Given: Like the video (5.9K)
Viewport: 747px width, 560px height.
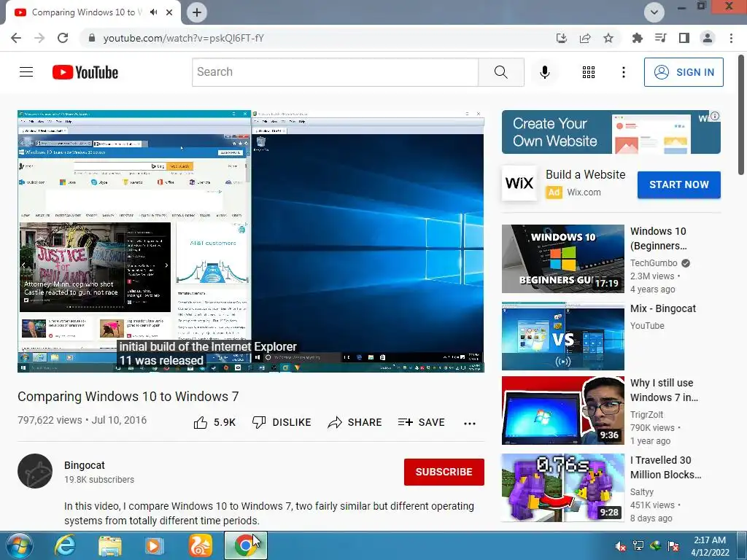Looking at the screenshot, I should click(x=214, y=422).
